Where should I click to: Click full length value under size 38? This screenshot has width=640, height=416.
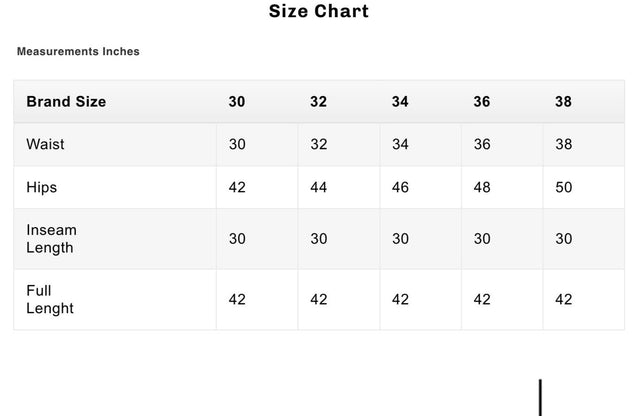(563, 299)
